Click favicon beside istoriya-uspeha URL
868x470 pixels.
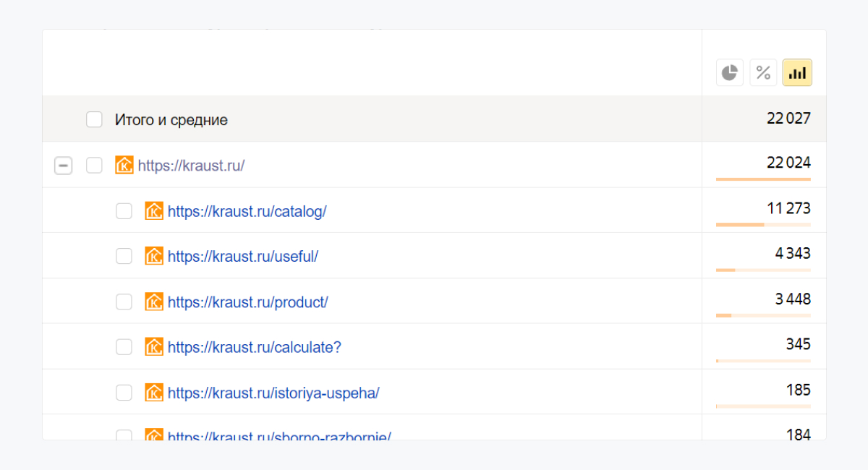click(154, 393)
